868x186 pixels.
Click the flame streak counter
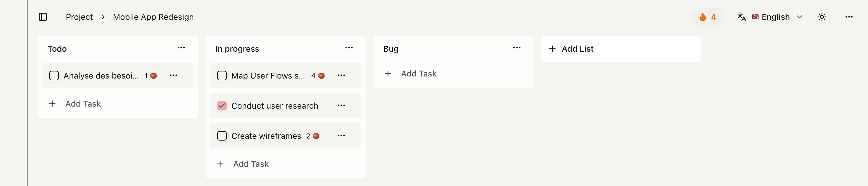(707, 17)
